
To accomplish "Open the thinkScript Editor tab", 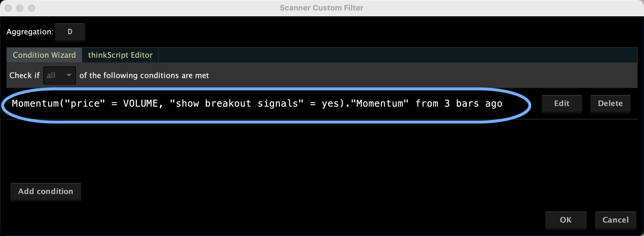I will point(120,55).
